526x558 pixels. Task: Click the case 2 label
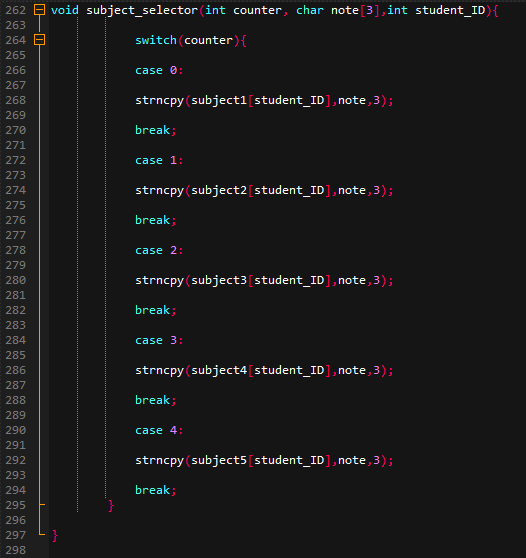(x=159, y=250)
